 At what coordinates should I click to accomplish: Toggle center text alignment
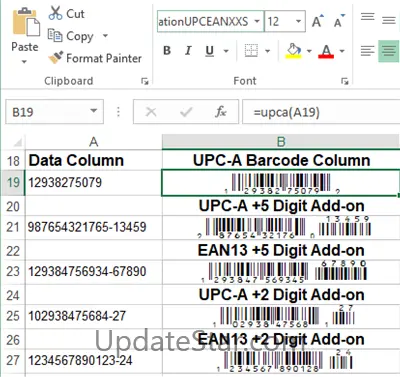click(389, 51)
